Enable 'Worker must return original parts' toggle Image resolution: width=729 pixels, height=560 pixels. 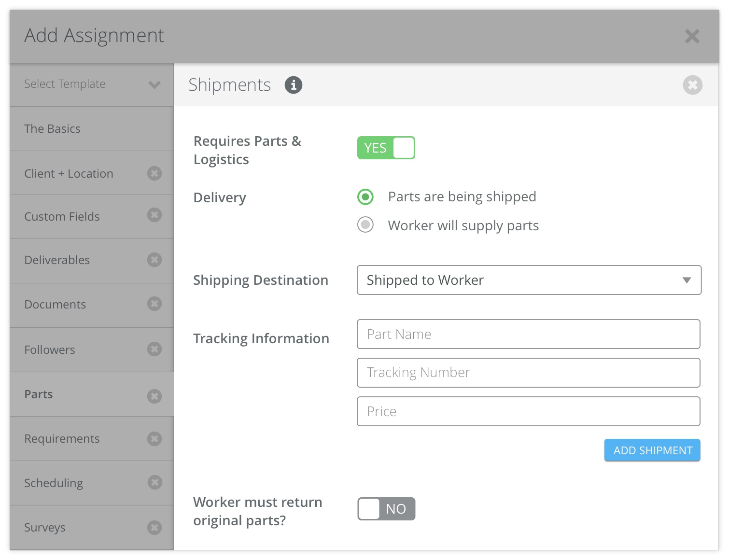coord(386,509)
